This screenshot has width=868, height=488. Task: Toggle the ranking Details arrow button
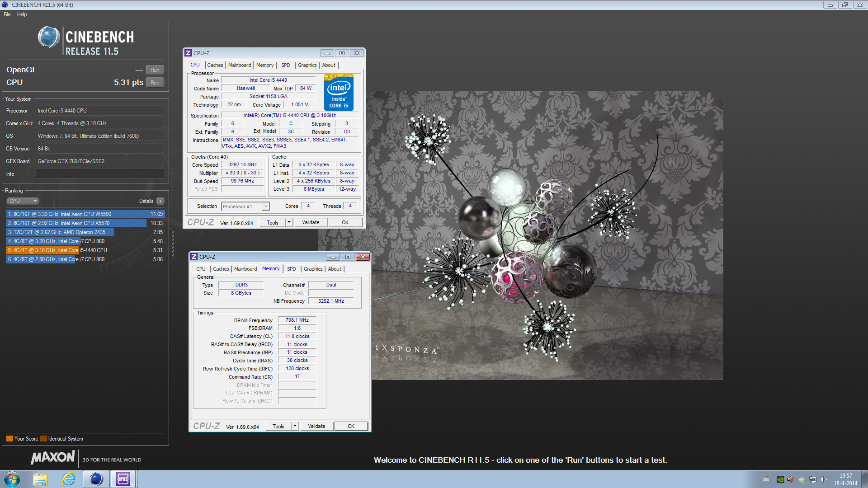coord(160,201)
